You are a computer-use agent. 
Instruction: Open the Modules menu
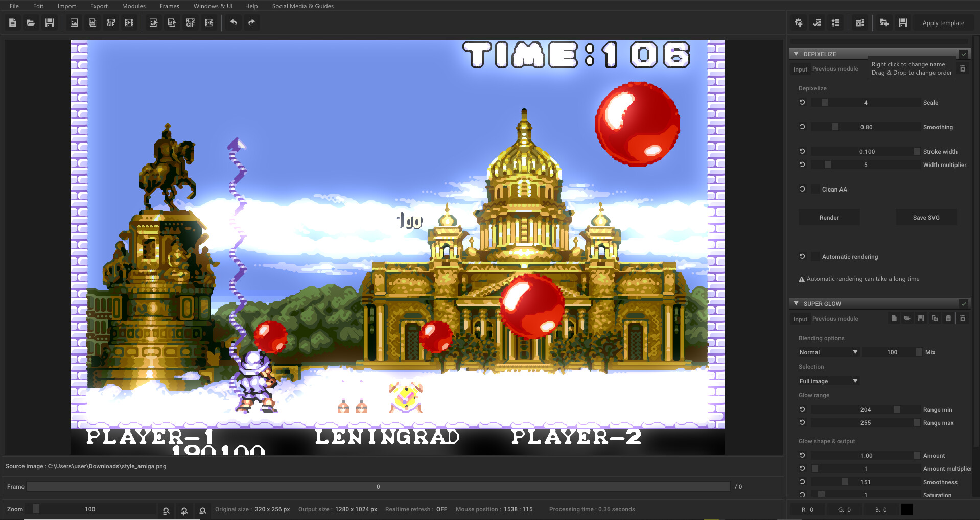[x=133, y=6]
